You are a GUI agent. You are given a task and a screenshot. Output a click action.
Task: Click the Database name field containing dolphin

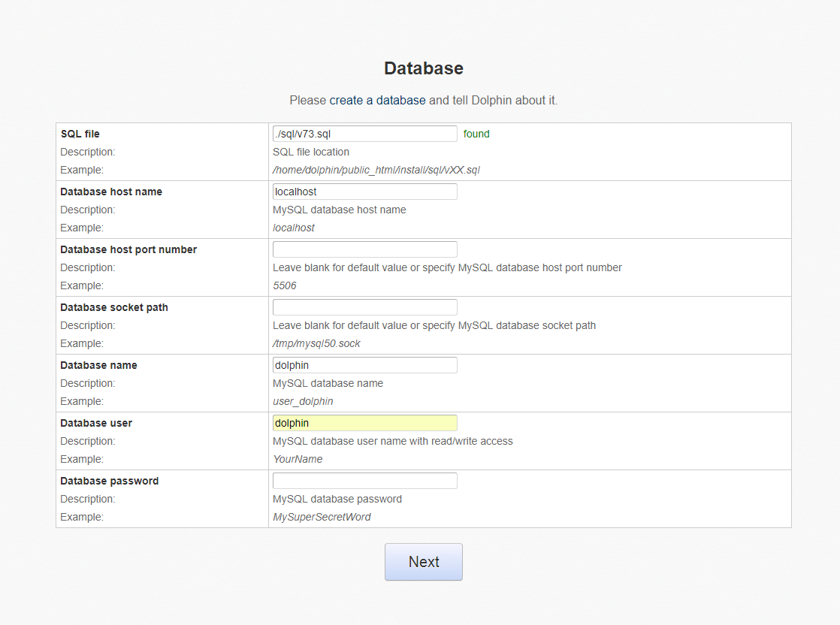(x=364, y=365)
